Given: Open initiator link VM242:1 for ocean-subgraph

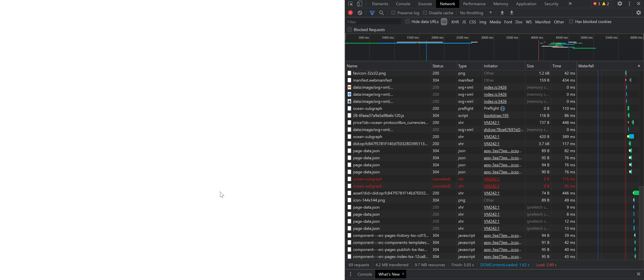Looking at the screenshot, I should click(x=491, y=137).
